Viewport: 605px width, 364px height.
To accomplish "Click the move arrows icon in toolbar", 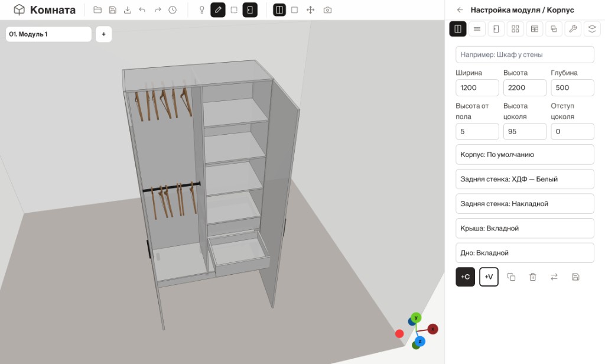I will tap(310, 10).
